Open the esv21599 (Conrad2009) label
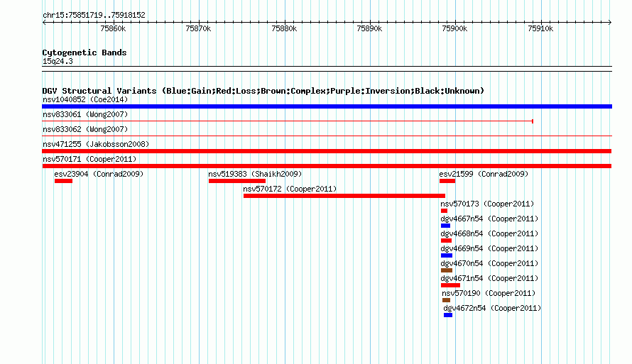 pyautogui.click(x=484, y=174)
